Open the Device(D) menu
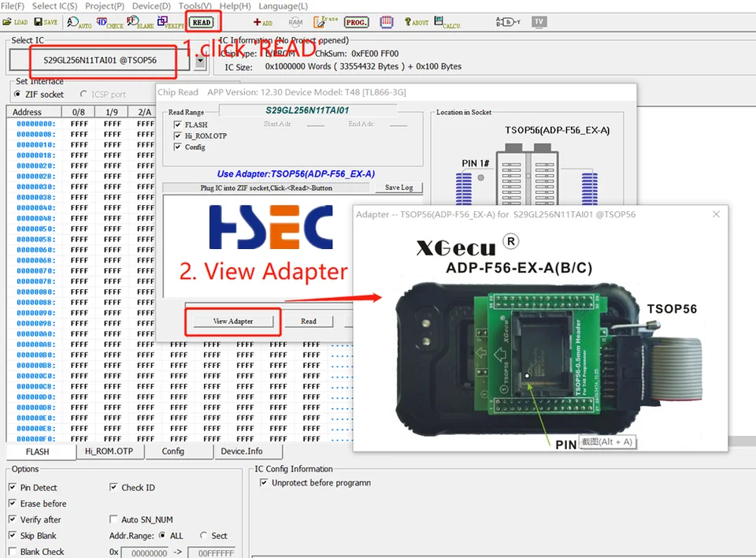The height and width of the screenshot is (558, 756). click(x=151, y=6)
